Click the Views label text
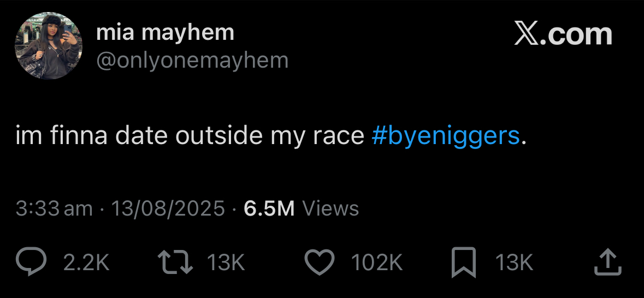 click(x=330, y=208)
